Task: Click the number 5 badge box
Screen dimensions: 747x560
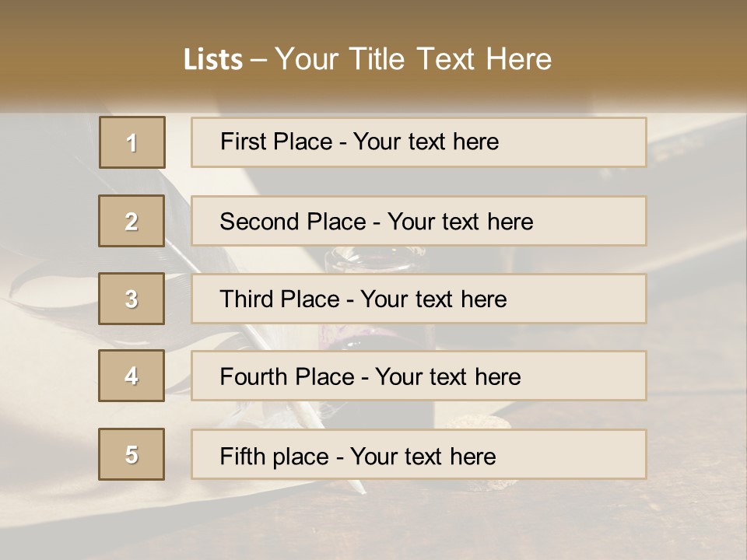Action: point(132,454)
